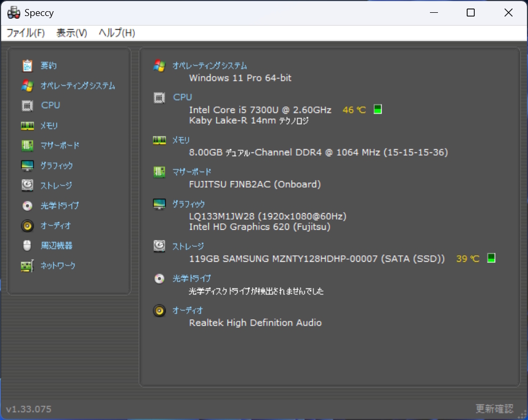Click the マザーボード heading link in summary
Viewport: 528px width, 420px height.
pos(192,172)
